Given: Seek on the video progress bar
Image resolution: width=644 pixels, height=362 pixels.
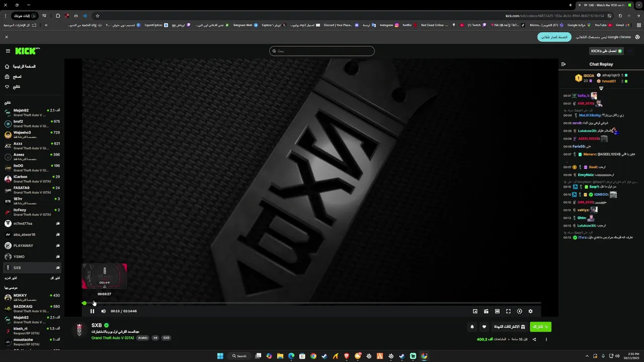Looking at the screenshot, I should [x=312, y=303].
